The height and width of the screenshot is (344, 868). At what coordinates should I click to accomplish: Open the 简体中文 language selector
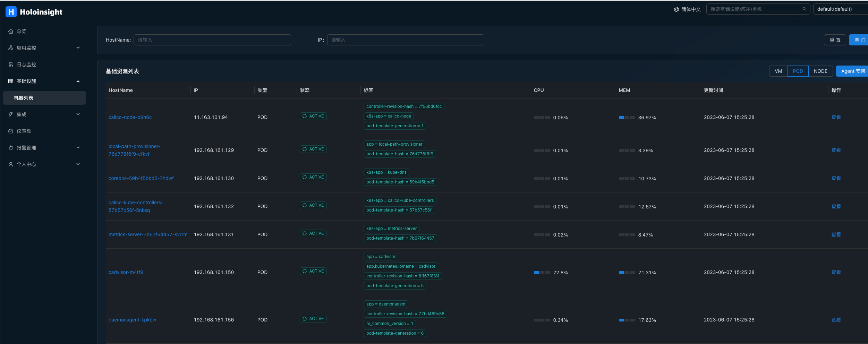(687, 9)
